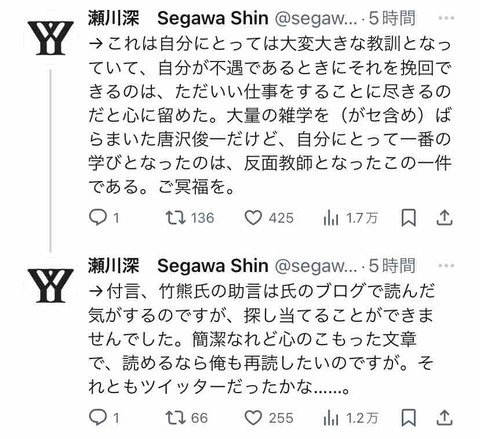Share the second tweet
480x439 pixels.
pyautogui.click(x=444, y=418)
